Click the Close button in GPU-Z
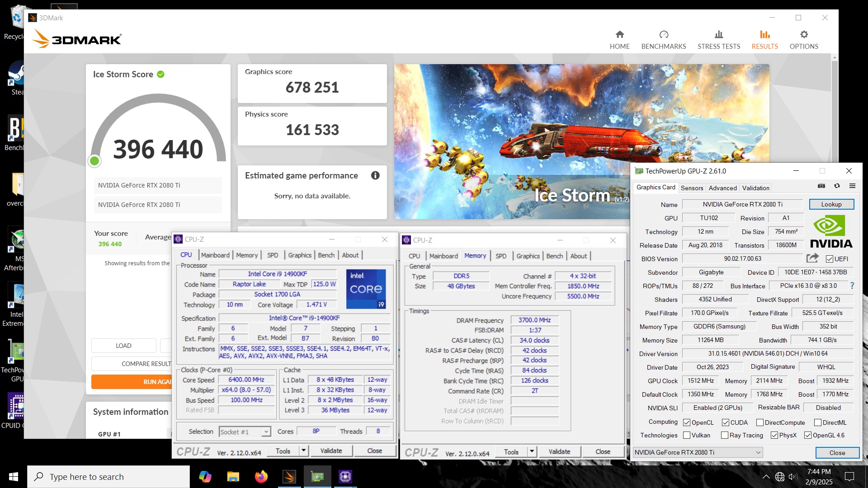The width and height of the screenshot is (868, 488). pos(837,453)
